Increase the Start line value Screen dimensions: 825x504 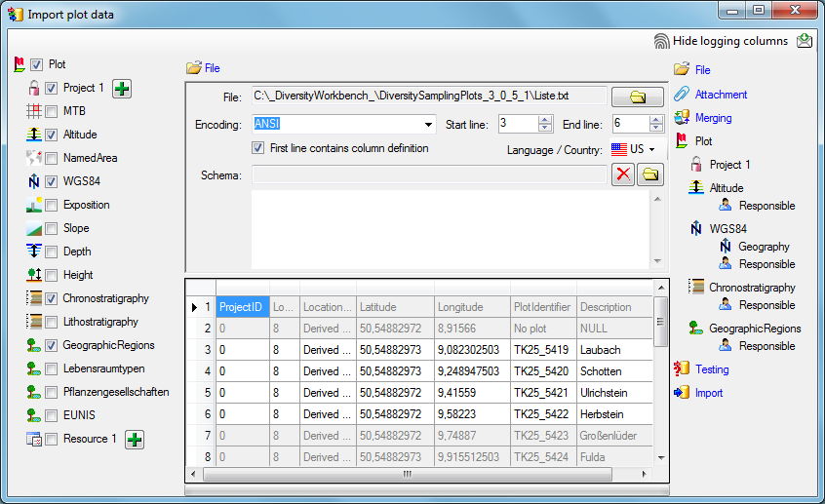[545, 120]
